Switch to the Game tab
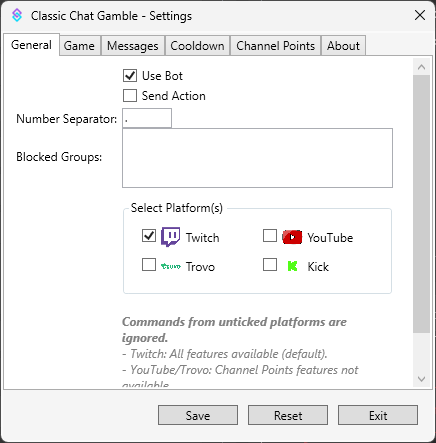 point(79,46)
